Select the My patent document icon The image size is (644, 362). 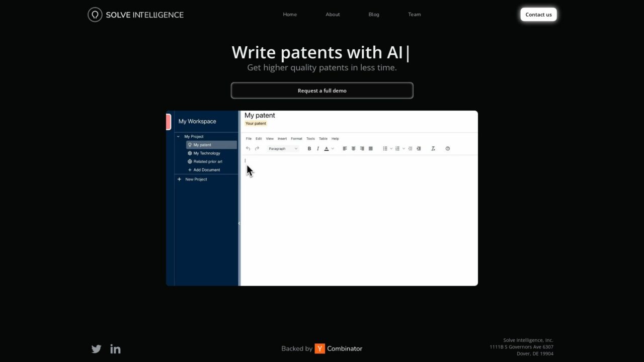click(190, 145)
